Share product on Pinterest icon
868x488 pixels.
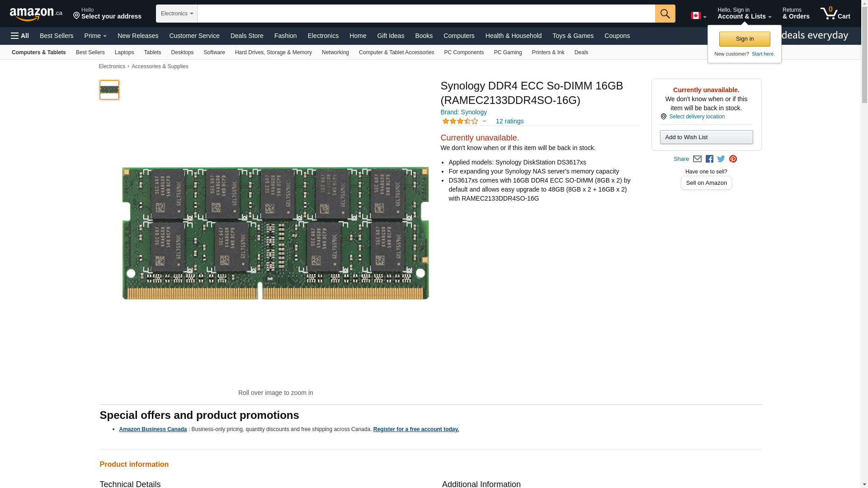(x=733, y=159)
